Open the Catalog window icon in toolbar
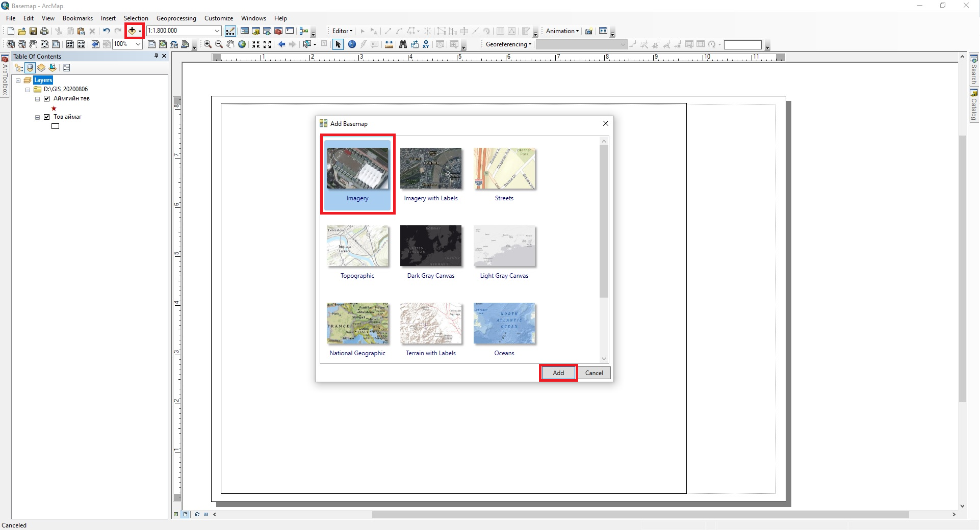 256,31
